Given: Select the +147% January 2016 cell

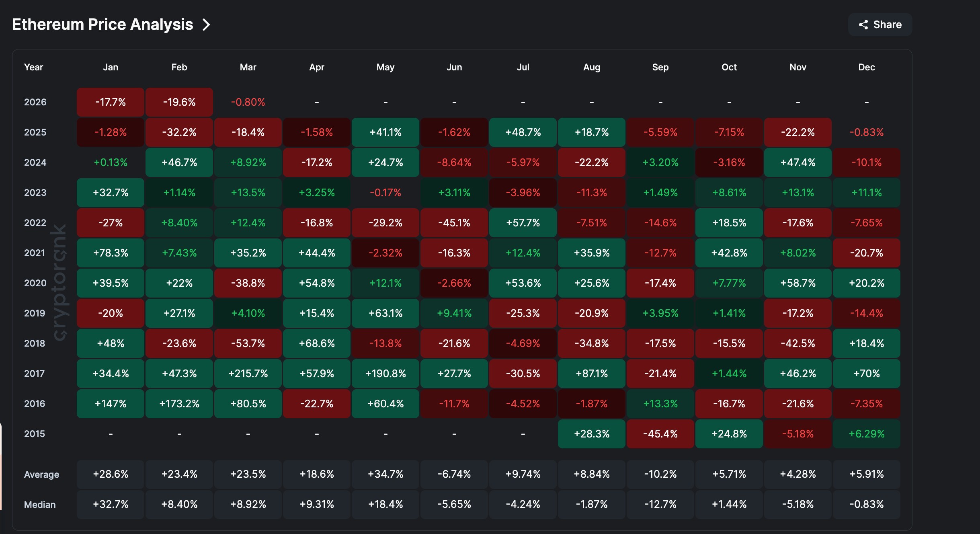Looking at the screenshot, I should tap(110, 403).
